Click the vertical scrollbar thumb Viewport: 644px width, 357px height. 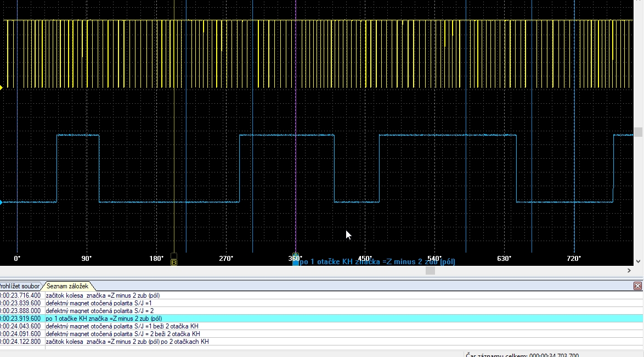click(x=638, y=132)
